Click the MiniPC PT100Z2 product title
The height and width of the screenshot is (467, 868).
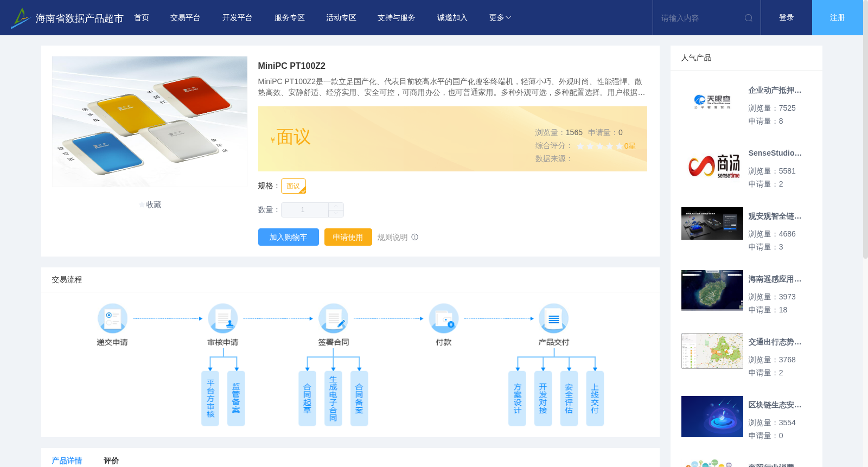click(x=292, y=66)
